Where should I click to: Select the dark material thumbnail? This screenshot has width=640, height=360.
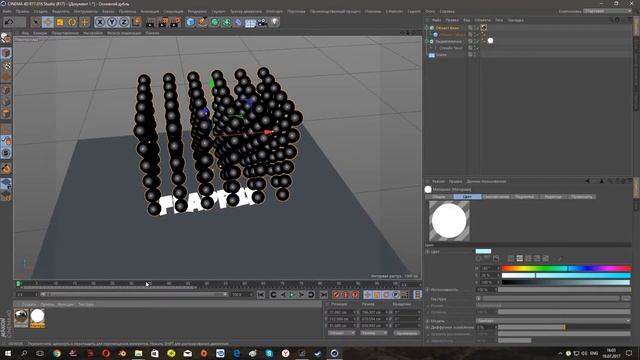21,318
